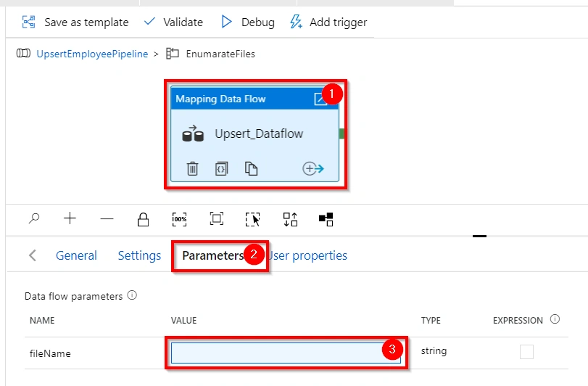Viewport: 588px width, 386px height.
Task: Click the VALUE column header
Action: point(183,321)
